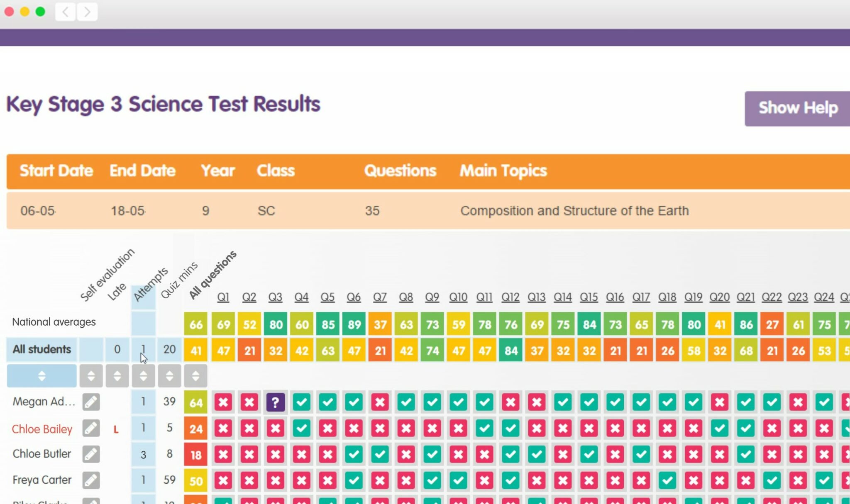The height and width of the screenshot is (504, 850).
Task: Open Chloe Bailey's name link
Action: pos(41,429)
